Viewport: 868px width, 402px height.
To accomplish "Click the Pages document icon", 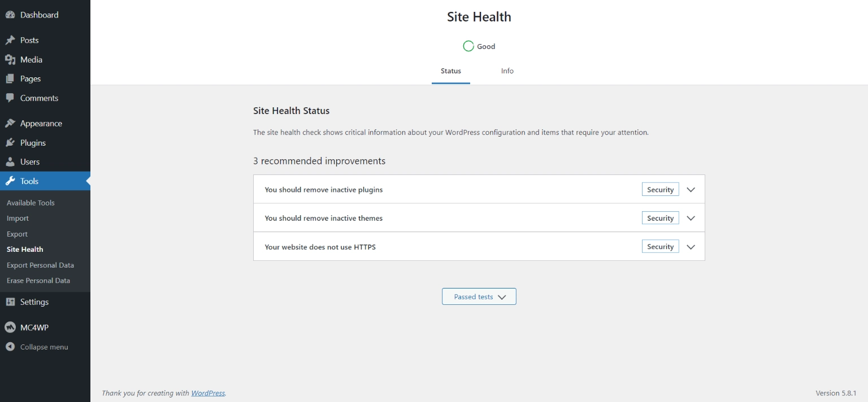I will [10, 78].
